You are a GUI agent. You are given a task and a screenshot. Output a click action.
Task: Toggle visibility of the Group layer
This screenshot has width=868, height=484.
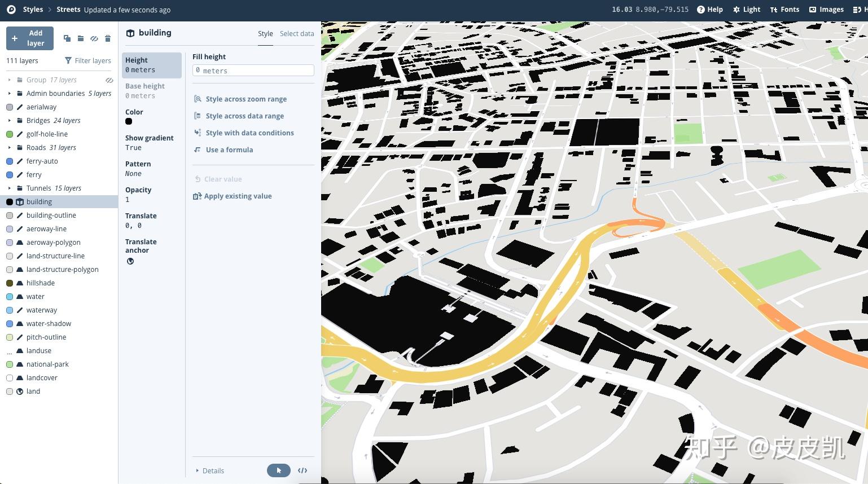click(109, 80)
